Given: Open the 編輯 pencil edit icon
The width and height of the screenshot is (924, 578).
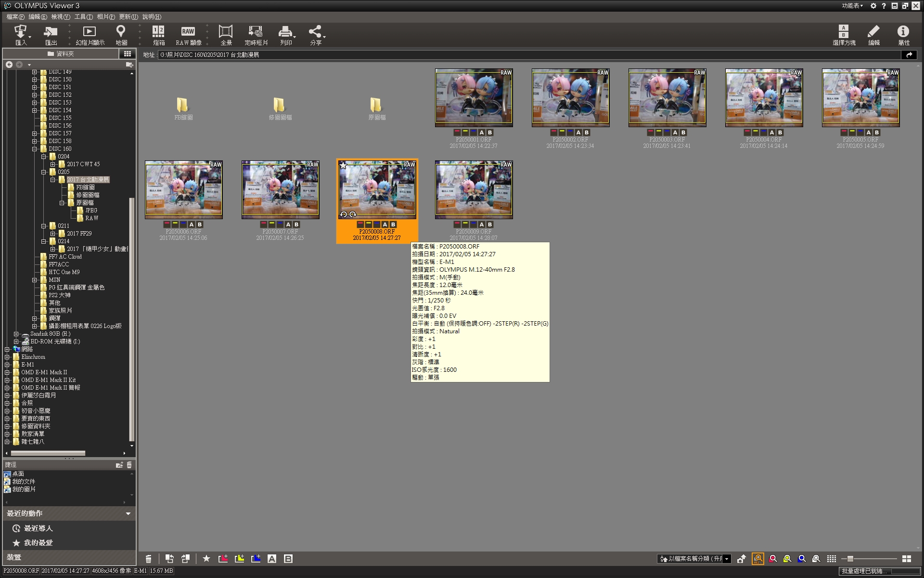Looking at the screenshot, I should 873,35.
